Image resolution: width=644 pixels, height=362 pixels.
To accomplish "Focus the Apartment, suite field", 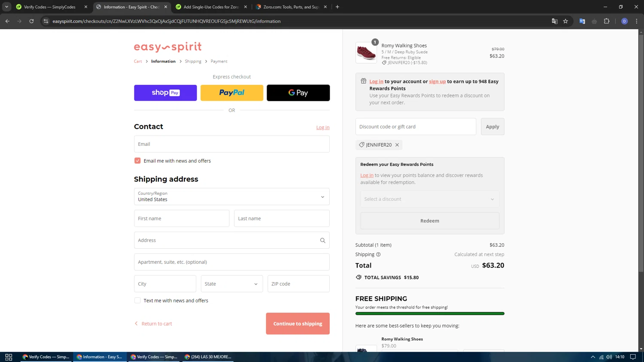I will click(x=232, y=262).
